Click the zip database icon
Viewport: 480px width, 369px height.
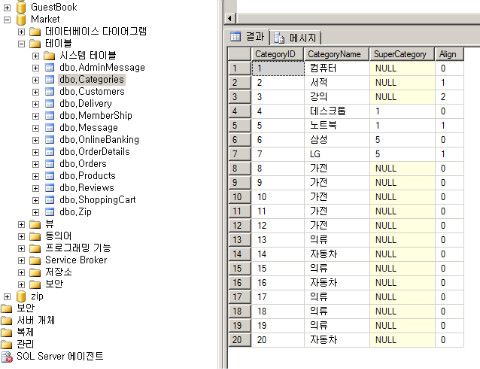click(21, 296)
